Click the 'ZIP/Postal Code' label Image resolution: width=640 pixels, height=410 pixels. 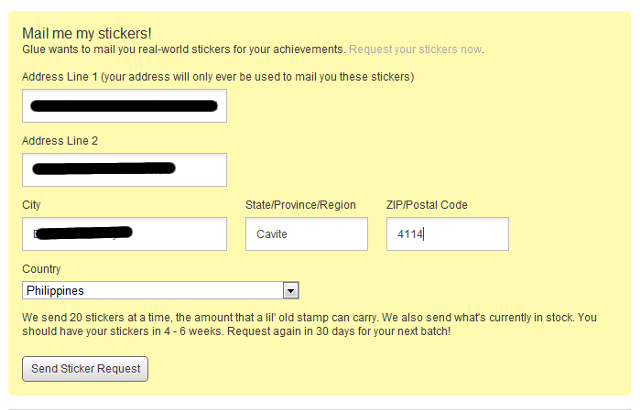[x=427, y=205]
